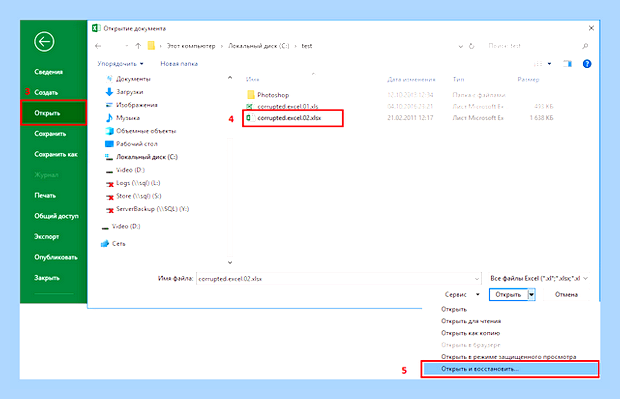Click navigation pane scroll up arrow
Image resolution: width=620 pixels, height=399 pixels.
coord(230,78)
